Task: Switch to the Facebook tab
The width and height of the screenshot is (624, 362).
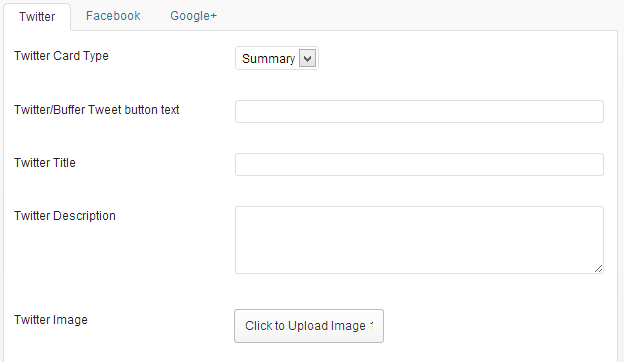Action: click(113, 16)
